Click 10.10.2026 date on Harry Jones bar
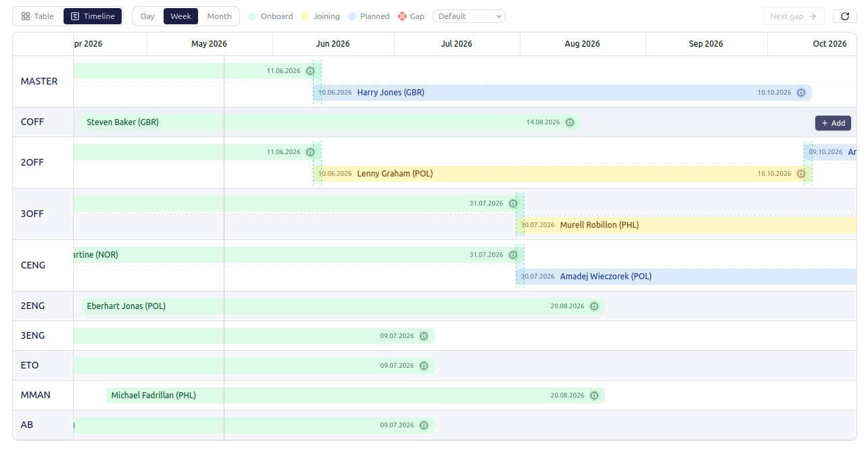 [774, 93]
